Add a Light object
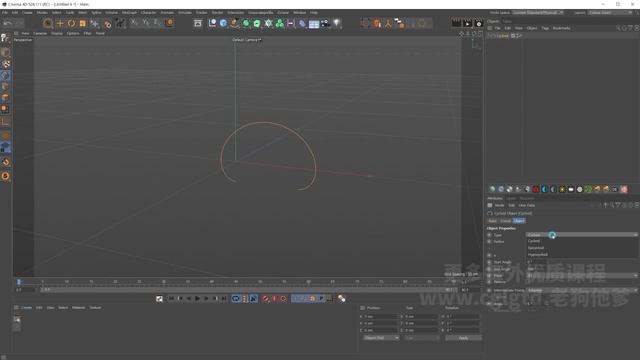The image size is (640, 360). tap(337, 23)
